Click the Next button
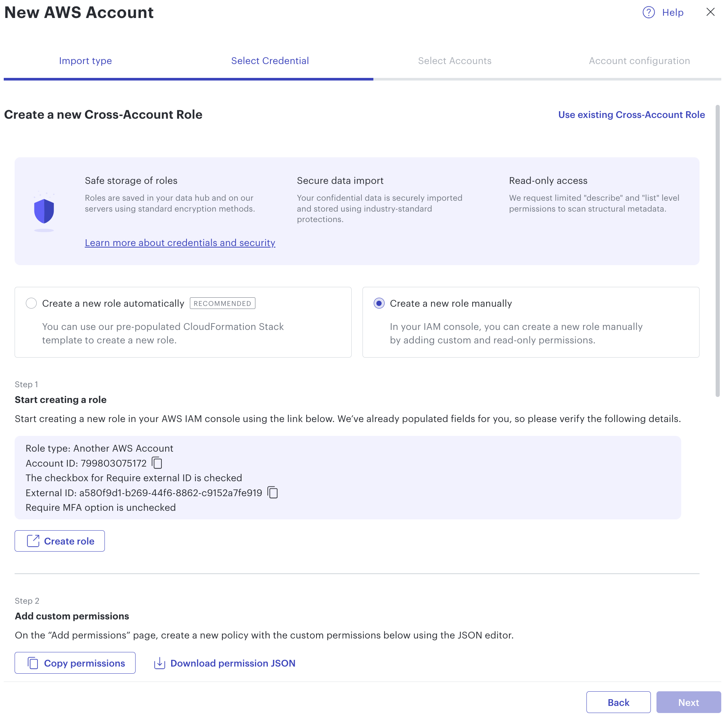The image size is (728, 719). click(688, 702)
